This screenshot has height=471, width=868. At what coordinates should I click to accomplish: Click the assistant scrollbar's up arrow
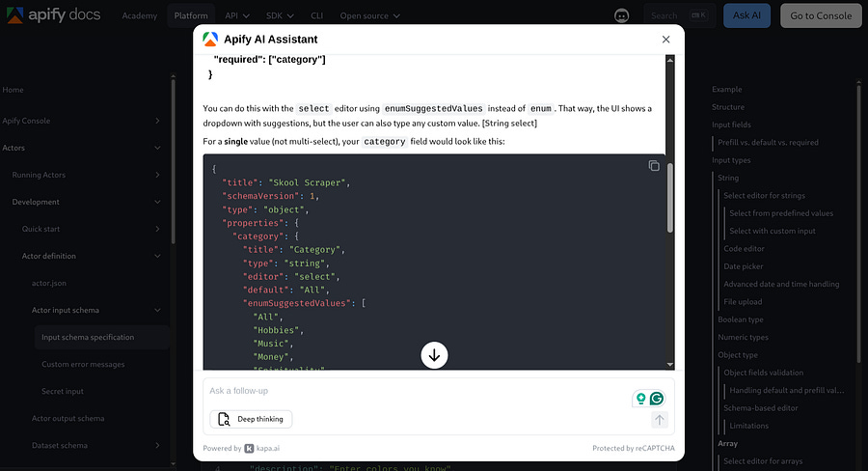(670, 60)
